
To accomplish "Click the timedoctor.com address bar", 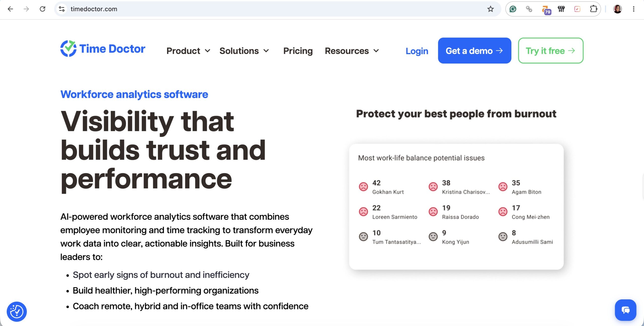I will [x=274, y=9].
